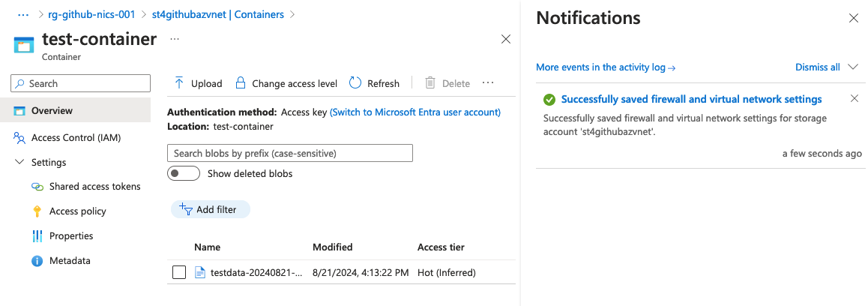This screenshot has height=306, width=868.
Task: Click the Properties bars icon
Action: [x=37, y=235]
